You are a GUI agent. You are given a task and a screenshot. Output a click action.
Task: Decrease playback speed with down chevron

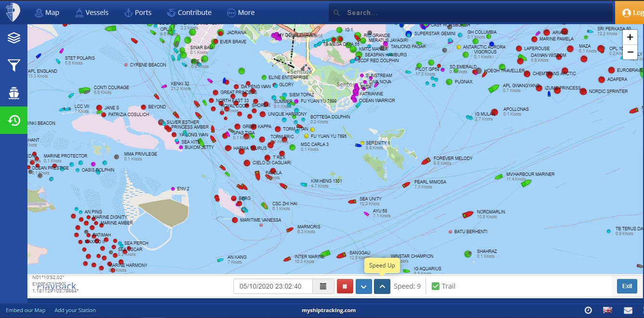tap(363, 286)
